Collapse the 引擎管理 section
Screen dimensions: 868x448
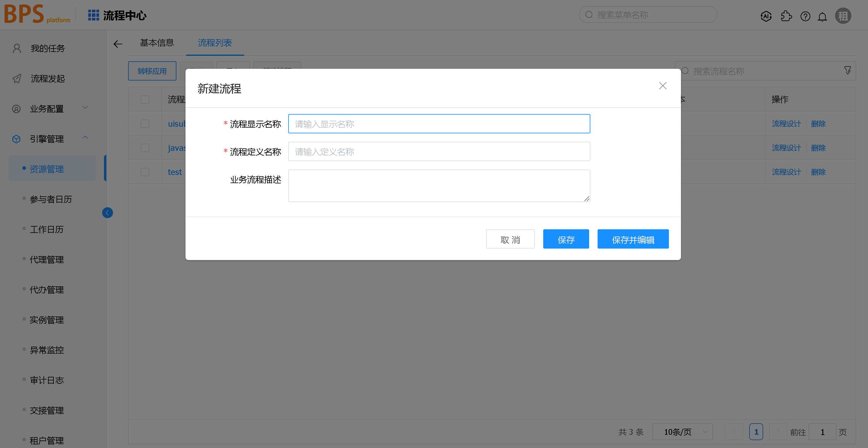[x=85, y=138]
